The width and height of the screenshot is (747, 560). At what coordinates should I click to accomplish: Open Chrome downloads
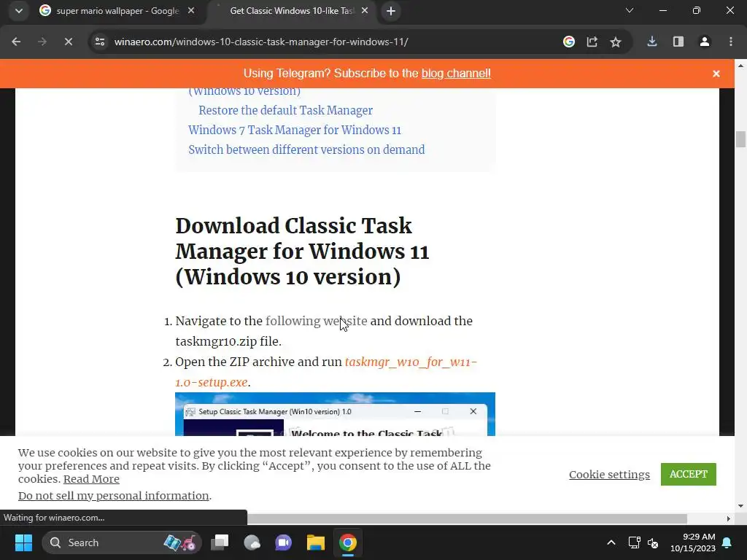652,42
